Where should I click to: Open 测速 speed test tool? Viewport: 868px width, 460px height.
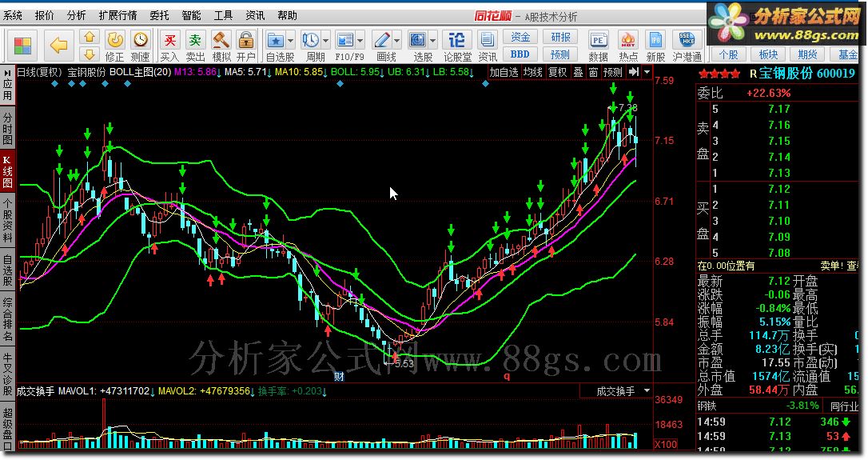point(141,46)
